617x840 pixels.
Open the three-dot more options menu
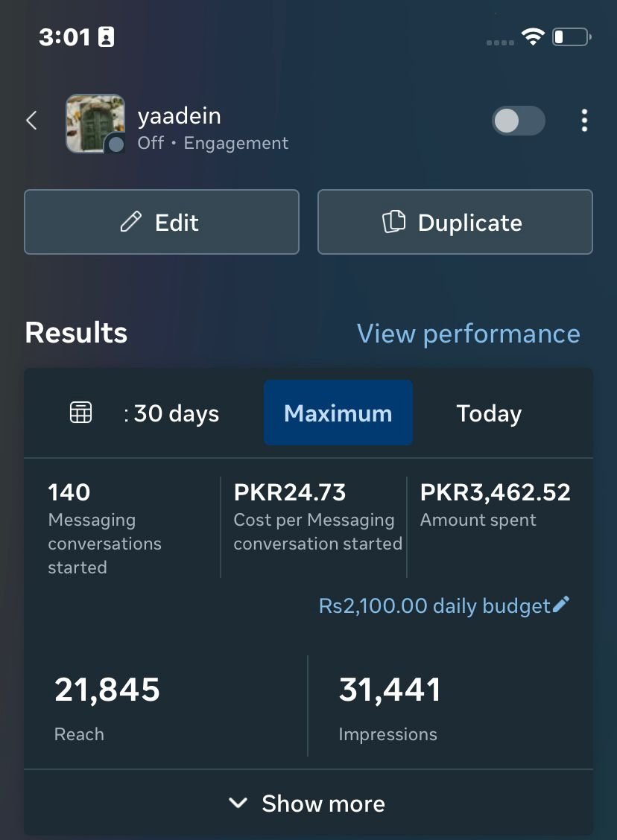(584, 121)
